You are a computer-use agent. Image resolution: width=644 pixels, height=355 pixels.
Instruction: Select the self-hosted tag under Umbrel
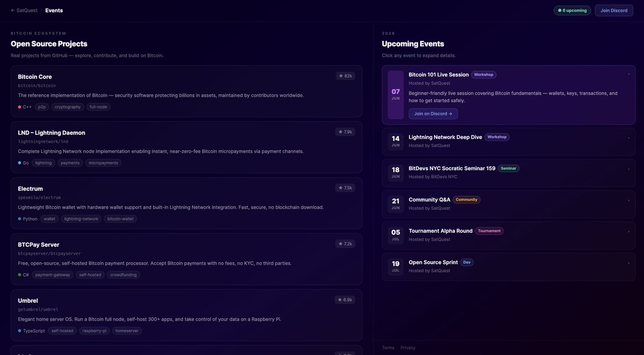[x=63, y=331]
